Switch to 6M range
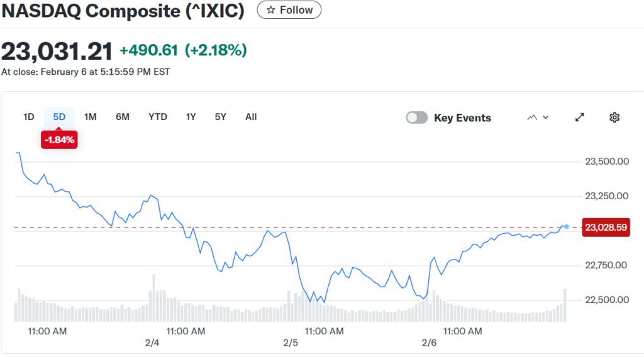 pos(122,117)
